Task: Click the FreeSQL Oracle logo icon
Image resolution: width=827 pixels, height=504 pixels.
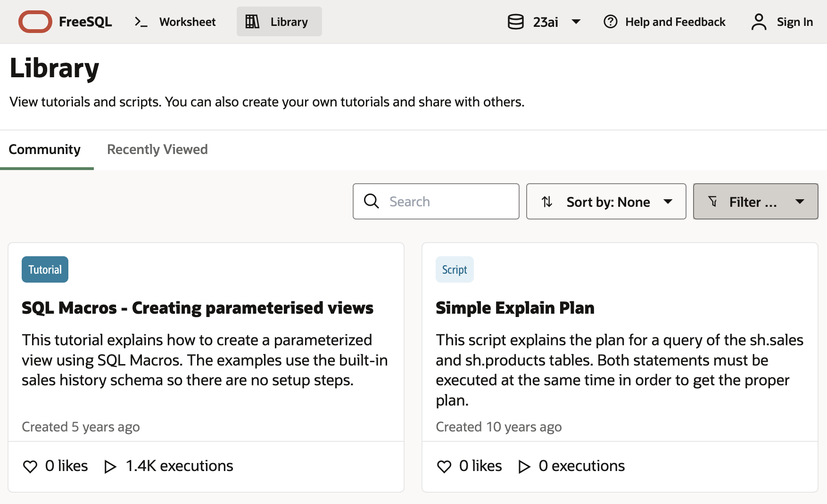Action: [35, 22]
